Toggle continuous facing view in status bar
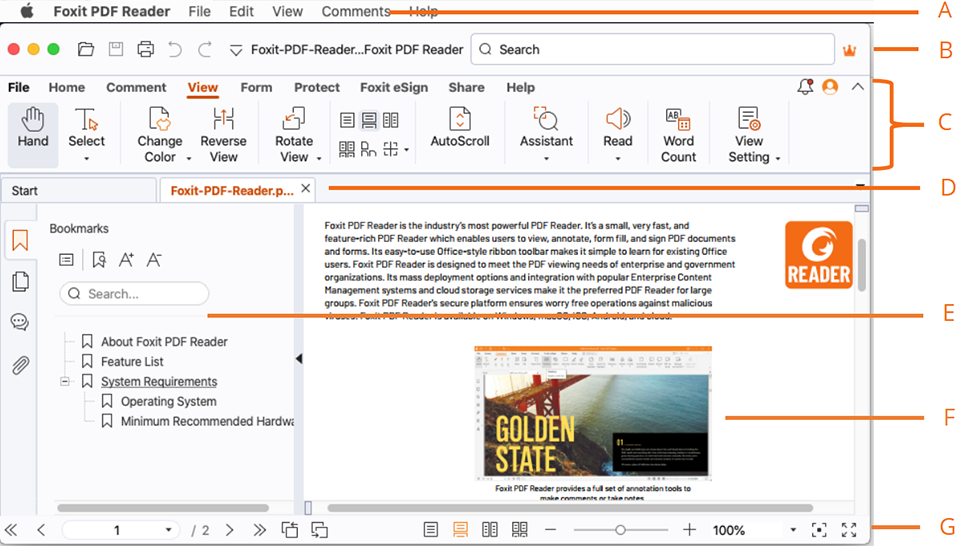Viewport: 960px width, 546px height. tap(519, 529)
